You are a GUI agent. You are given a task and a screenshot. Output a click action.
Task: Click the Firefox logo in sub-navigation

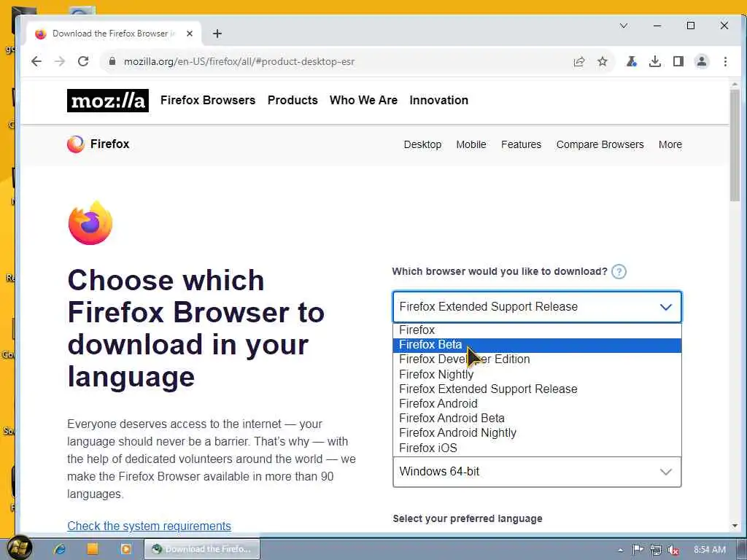tap(98, 144)
